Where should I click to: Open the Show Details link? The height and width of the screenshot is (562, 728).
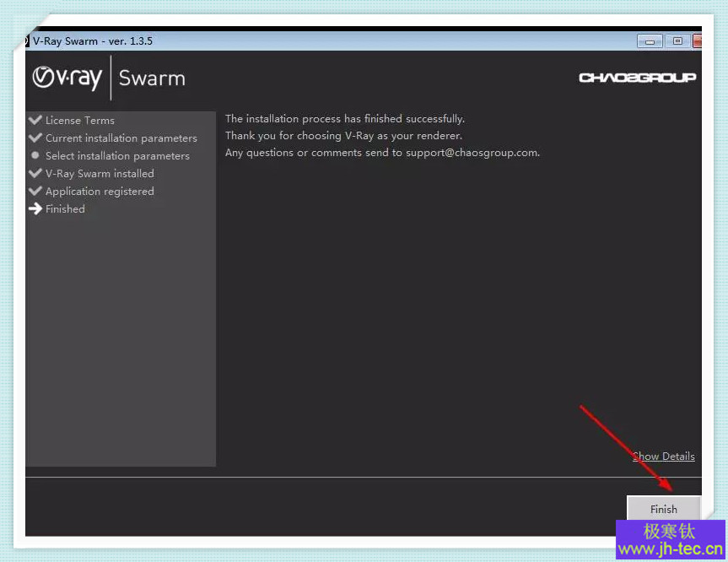[x=663, y=457]
